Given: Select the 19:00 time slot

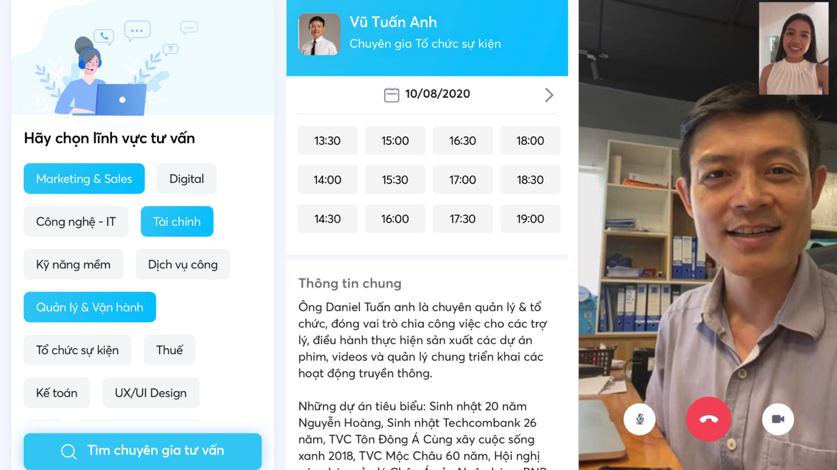Looking at the screenshot, I should coord(530,218).
